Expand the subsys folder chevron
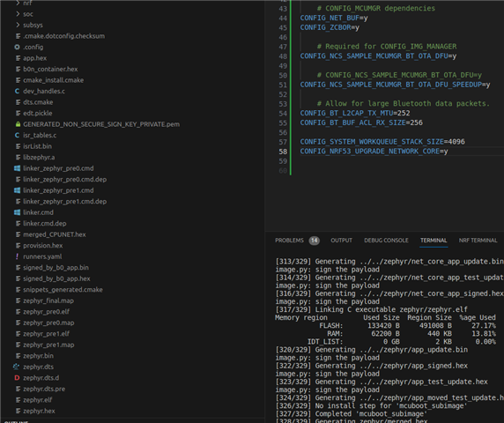Viewport: 504px width, 423px height. (18, 25)
